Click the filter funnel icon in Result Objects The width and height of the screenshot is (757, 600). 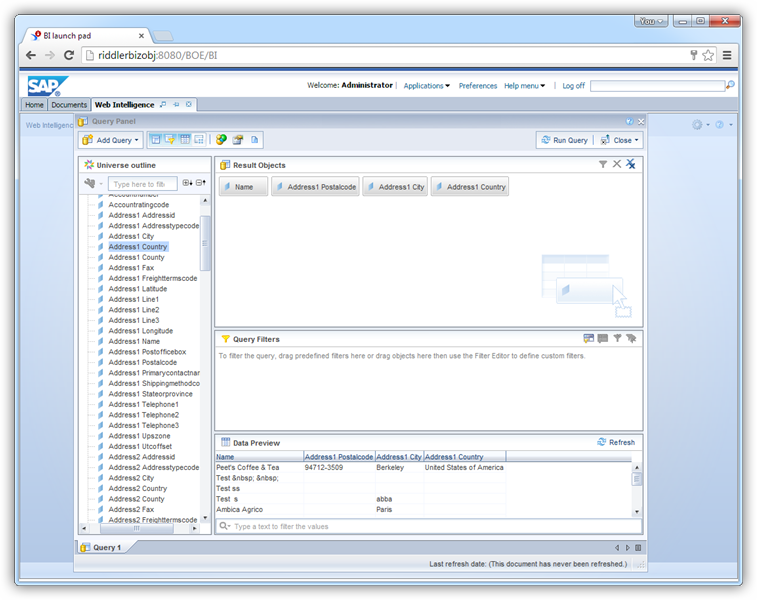coord(603,165)
